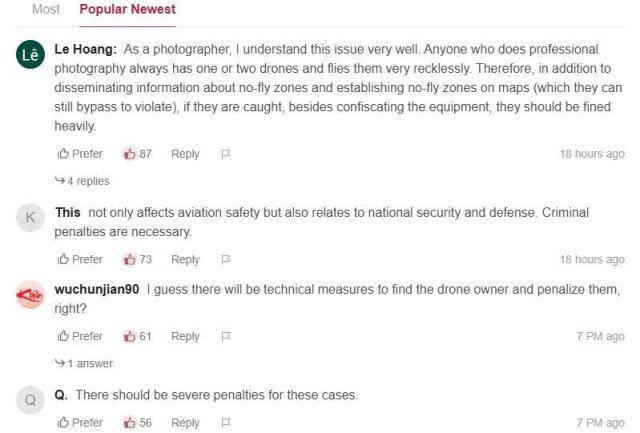Viewport: 640px width, 433px height.
Task: Expand the 1 answer thread
Action: (84, 363)
